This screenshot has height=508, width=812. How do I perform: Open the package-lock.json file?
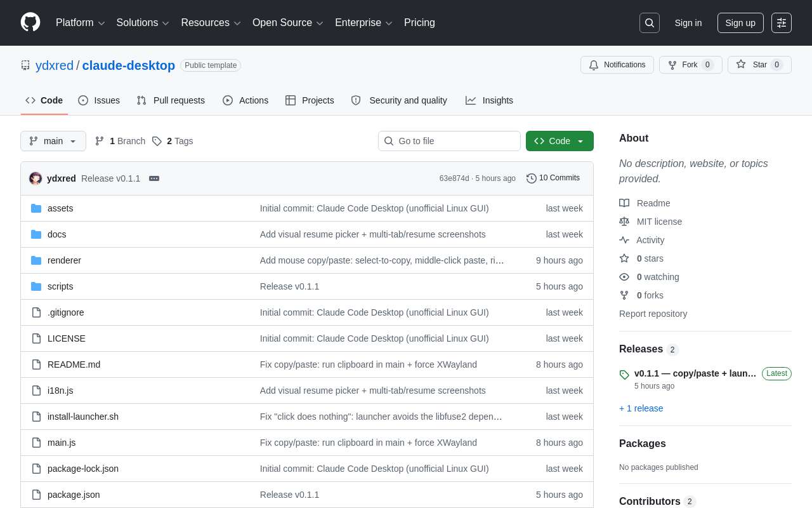coord(83,469)
